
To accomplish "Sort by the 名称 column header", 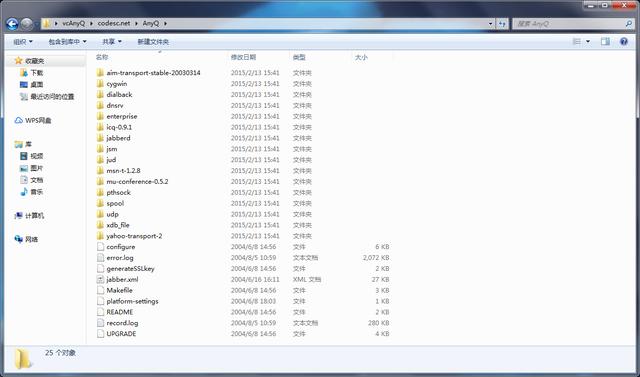I will 102,58.
